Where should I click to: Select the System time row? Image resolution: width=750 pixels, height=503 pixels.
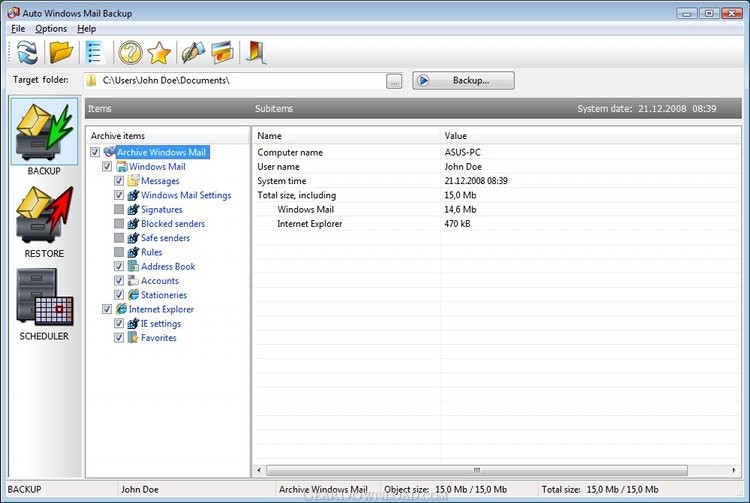(x=496, y=181)
